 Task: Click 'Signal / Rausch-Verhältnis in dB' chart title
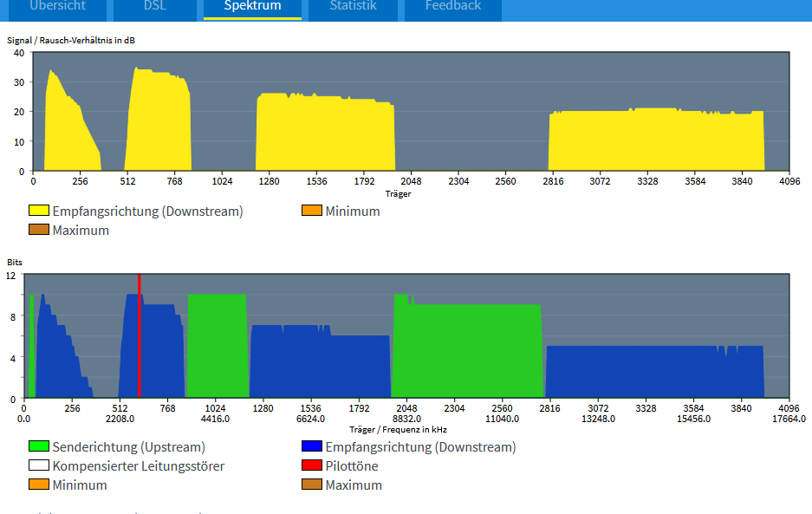coord(71,41)
